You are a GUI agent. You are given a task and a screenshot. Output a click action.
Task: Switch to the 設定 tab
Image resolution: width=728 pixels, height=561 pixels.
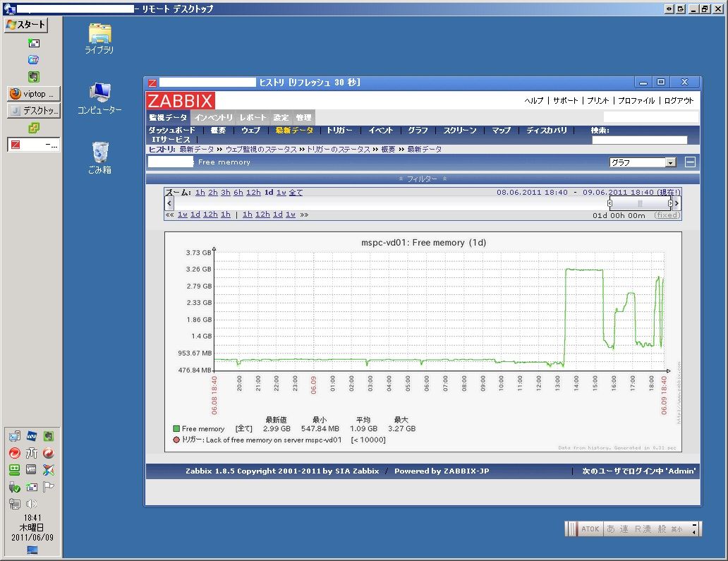281,117
